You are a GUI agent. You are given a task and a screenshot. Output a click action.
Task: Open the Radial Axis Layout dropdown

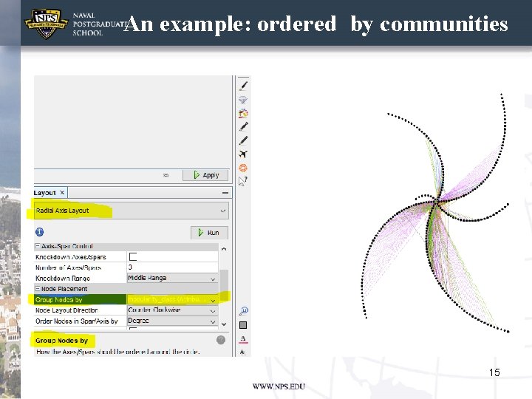131,211
